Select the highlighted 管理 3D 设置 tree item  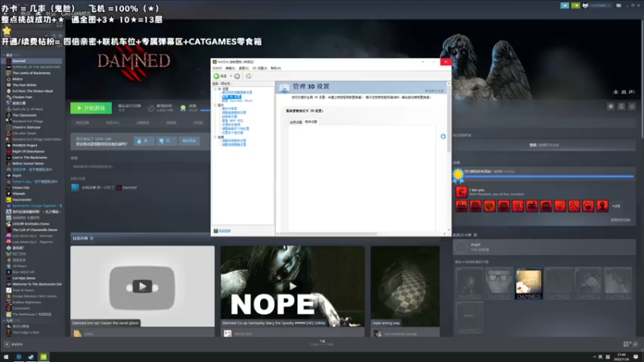tap(232, 97)
